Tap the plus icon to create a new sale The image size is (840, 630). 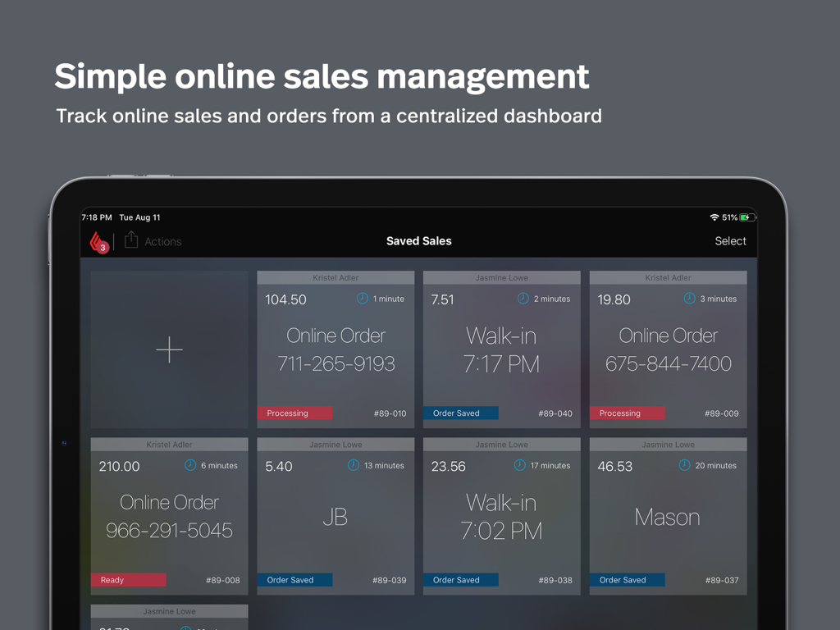[x=169, y=349]
